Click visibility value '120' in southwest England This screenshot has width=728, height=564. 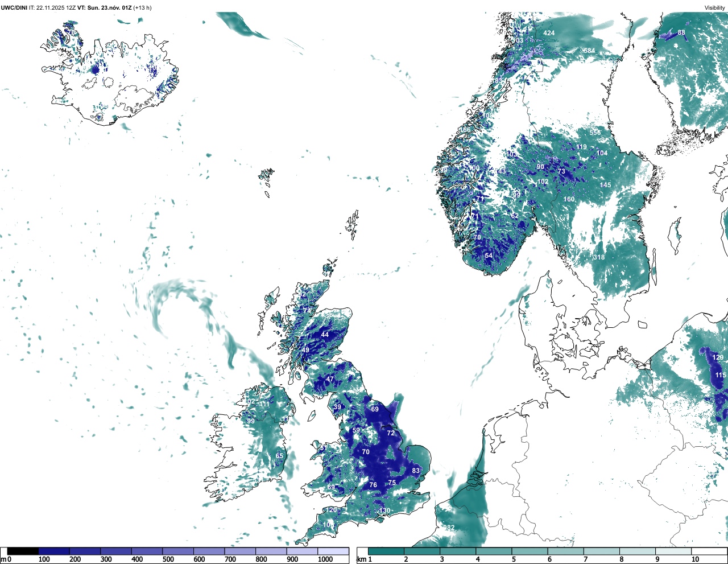[332, 510]
